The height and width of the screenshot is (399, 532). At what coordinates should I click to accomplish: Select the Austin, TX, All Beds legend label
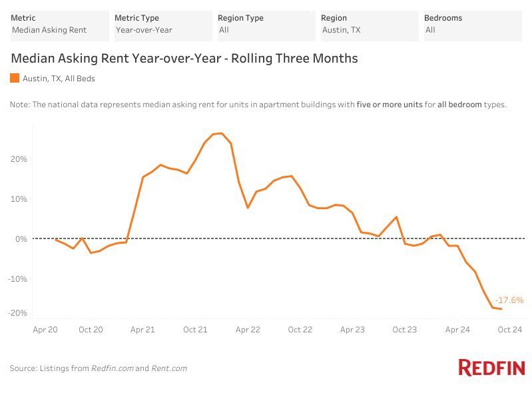[59, 79]
